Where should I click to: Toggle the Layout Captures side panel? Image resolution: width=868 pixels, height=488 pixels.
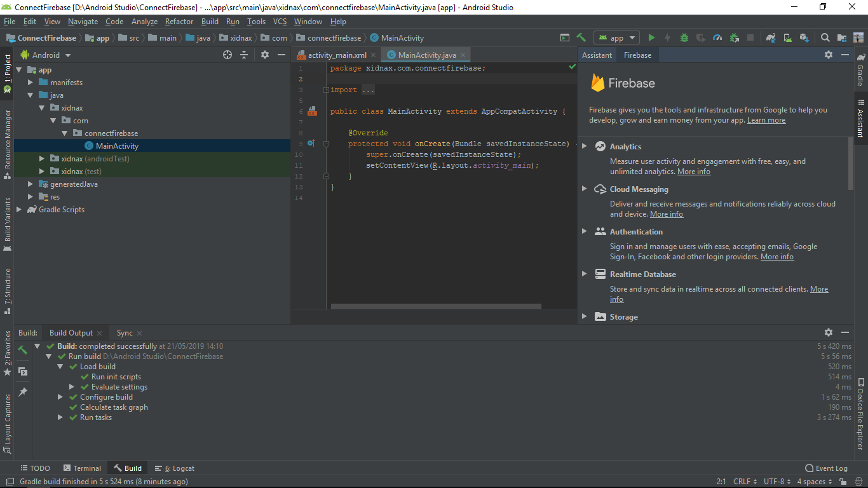pos(8,423)
